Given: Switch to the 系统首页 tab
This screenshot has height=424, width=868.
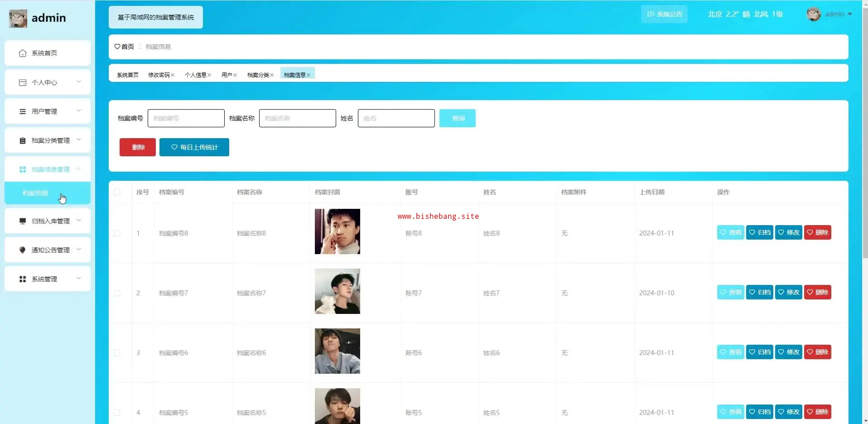Looking at the screenshot, I should point(128,75).
